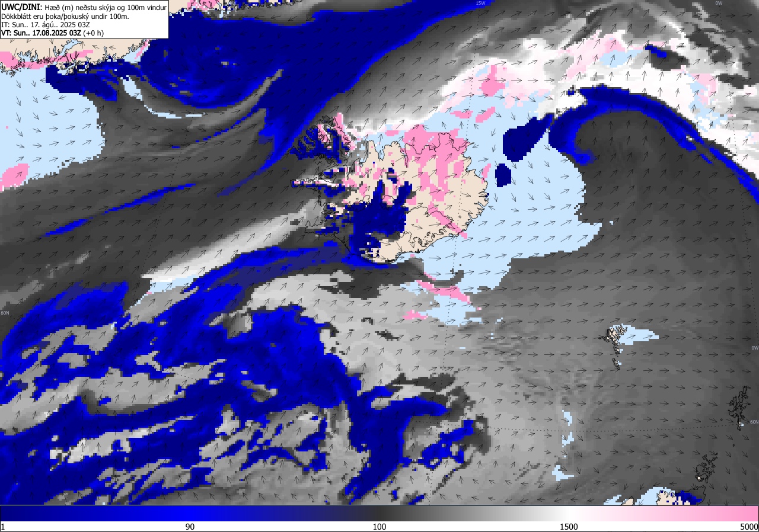Click the "1500" label on the color scale
The image size is (759, 532).
pyautogui.click(x=569, y=527)
